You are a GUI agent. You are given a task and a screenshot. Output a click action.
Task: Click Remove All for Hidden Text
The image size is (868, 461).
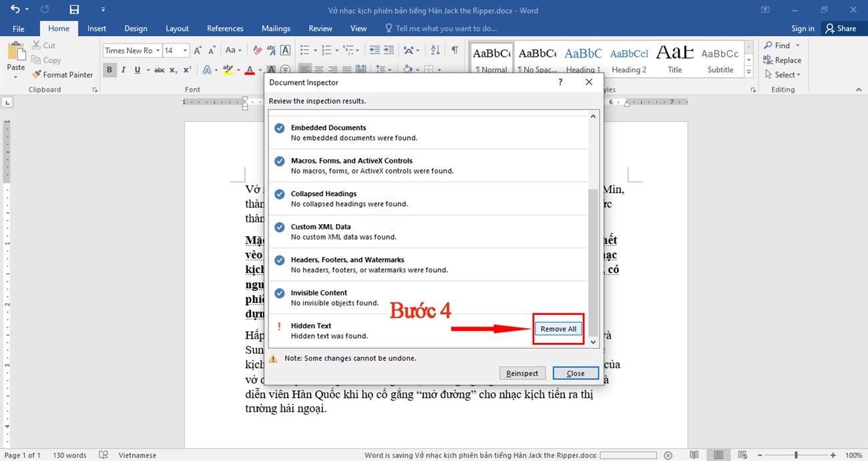coord(558,329)
